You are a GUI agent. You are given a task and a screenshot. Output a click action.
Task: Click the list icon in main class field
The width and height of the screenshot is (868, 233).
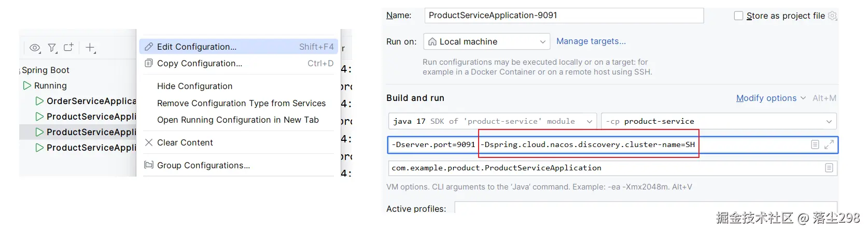click(829, 168)
